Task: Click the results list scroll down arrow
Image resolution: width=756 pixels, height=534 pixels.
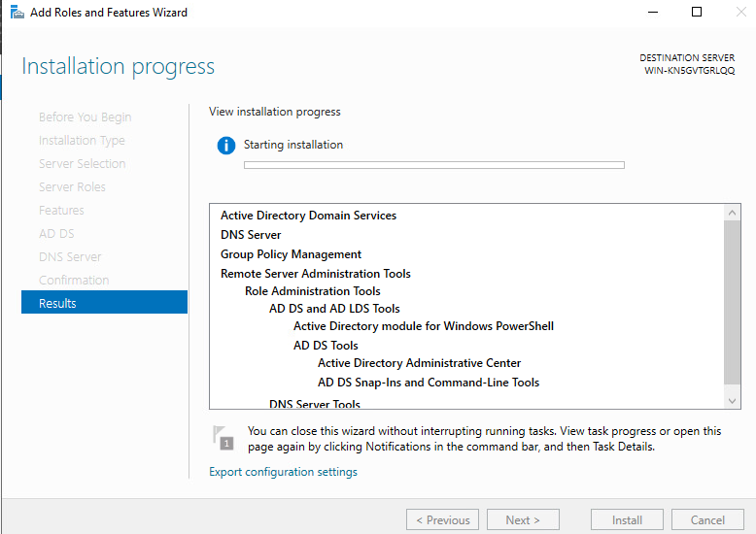Action: tap(732, 401)
